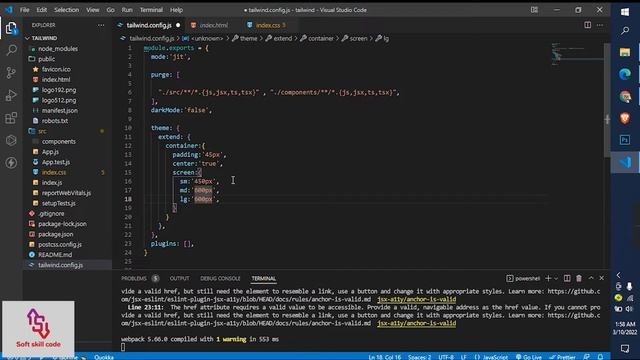This screenshot has height=360, width=640.
Task: Open the Run menu
Action: click(x=127, y=10)
